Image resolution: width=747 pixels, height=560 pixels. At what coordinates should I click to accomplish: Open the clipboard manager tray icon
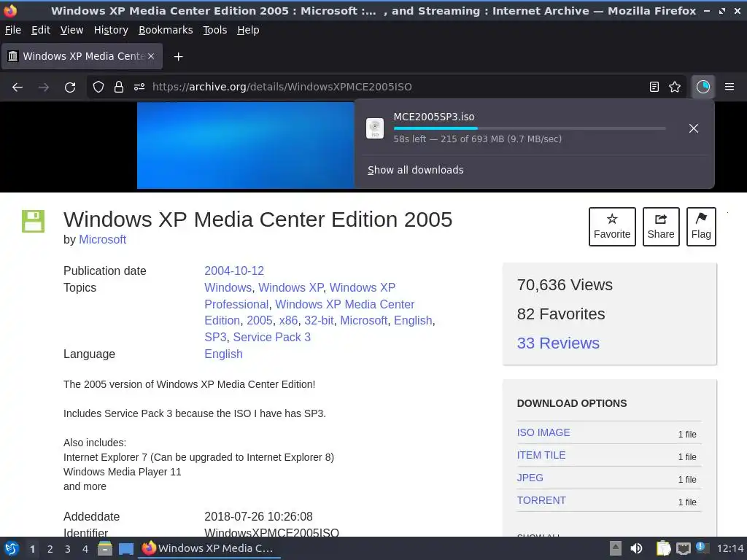pos(663,548)
